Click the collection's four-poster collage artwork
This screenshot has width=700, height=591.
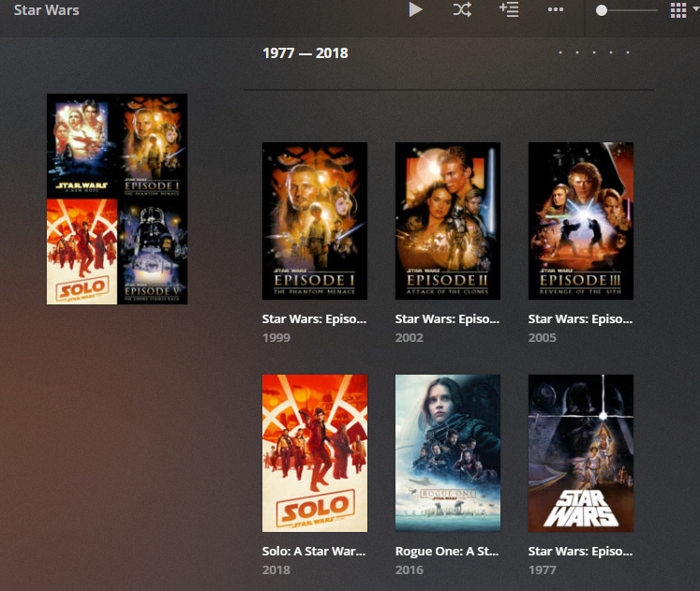117,199
